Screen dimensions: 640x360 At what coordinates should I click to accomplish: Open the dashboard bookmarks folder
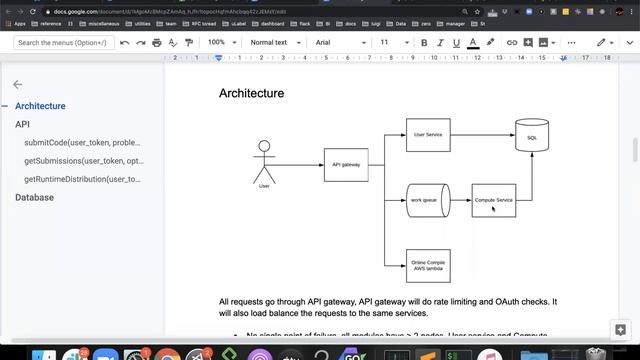click(268, 24)
